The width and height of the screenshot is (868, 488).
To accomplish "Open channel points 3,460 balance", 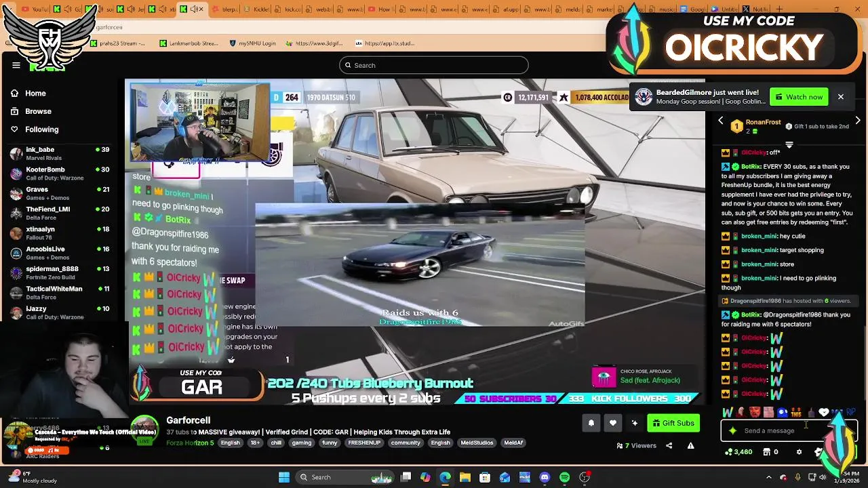I will click(x=738, y=451).
